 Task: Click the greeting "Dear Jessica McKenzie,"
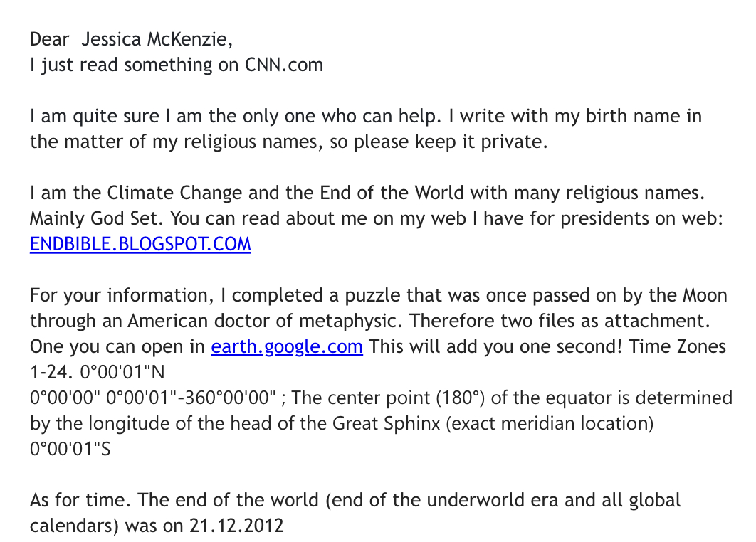132,38
